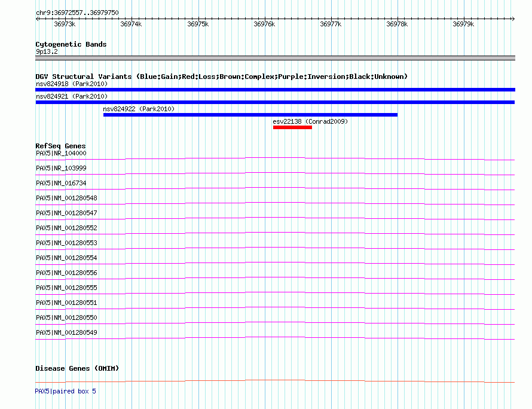Click the 36975k ruler tick label
532x409 pixels.
(198, 24)
